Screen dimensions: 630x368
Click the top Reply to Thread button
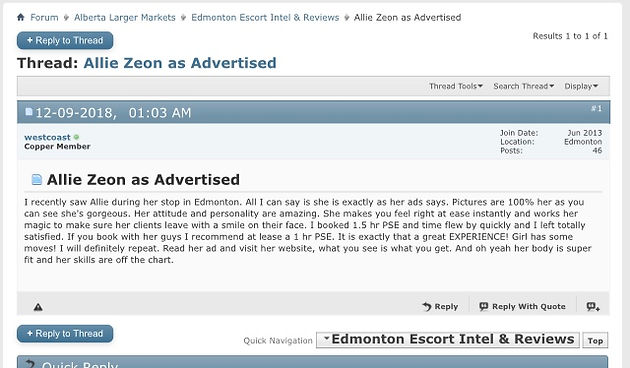coord(65,41)
